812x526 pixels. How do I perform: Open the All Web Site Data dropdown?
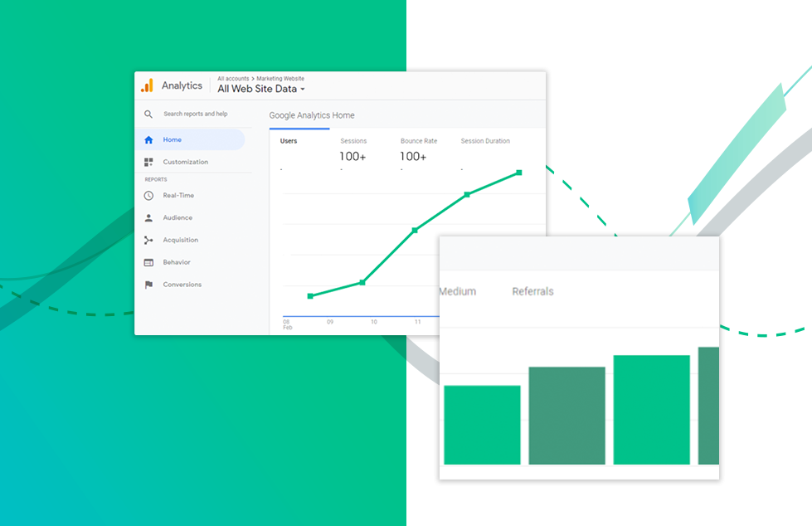261,89
